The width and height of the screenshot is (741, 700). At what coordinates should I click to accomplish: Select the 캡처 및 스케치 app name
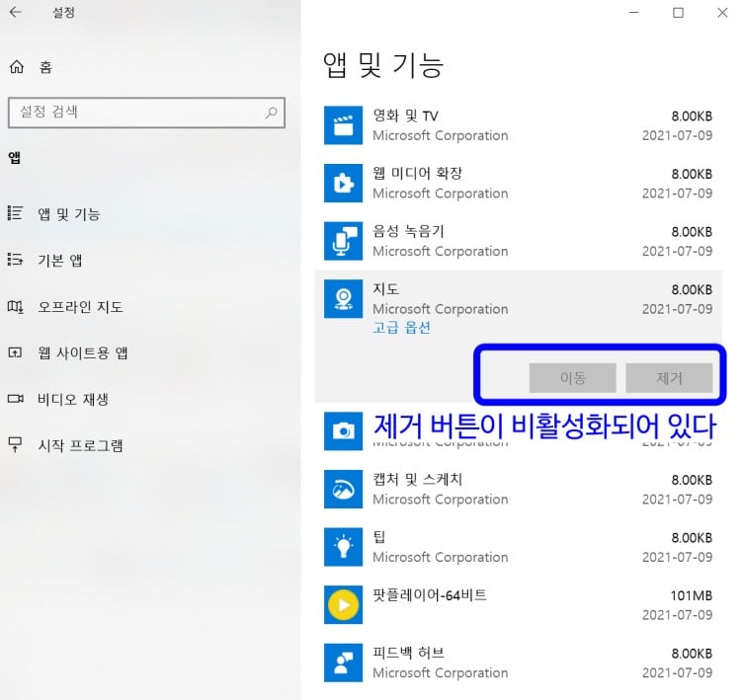[417, 480]
